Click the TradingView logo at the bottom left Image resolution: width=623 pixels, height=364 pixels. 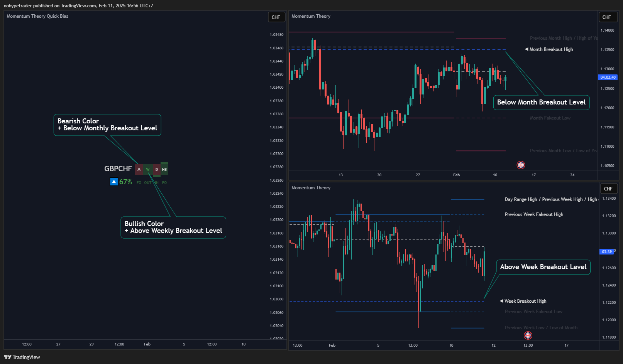[22, 357]
